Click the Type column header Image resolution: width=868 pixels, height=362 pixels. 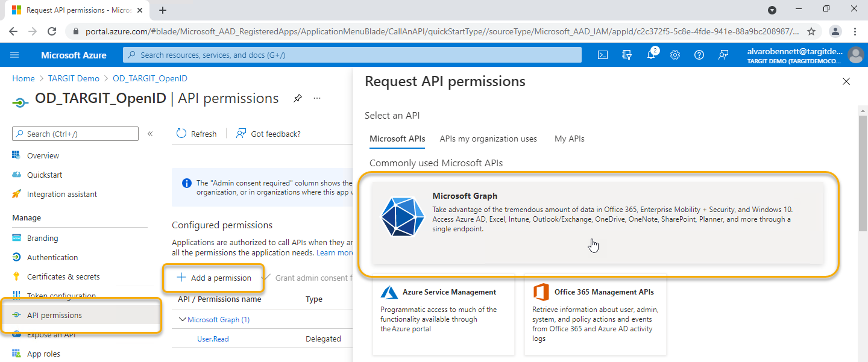pyautogui.click(x=314, y=299)
